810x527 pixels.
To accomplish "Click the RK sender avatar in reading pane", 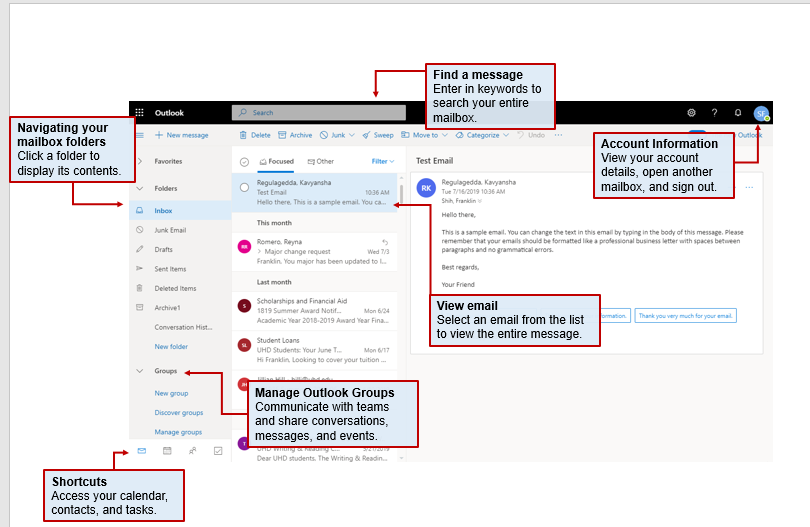I will [x=426, y=188].
